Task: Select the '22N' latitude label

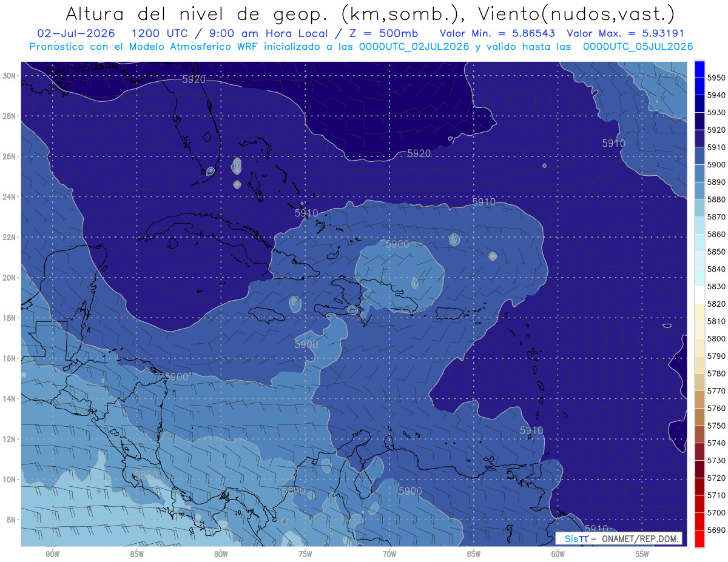Action: point(9,237)
